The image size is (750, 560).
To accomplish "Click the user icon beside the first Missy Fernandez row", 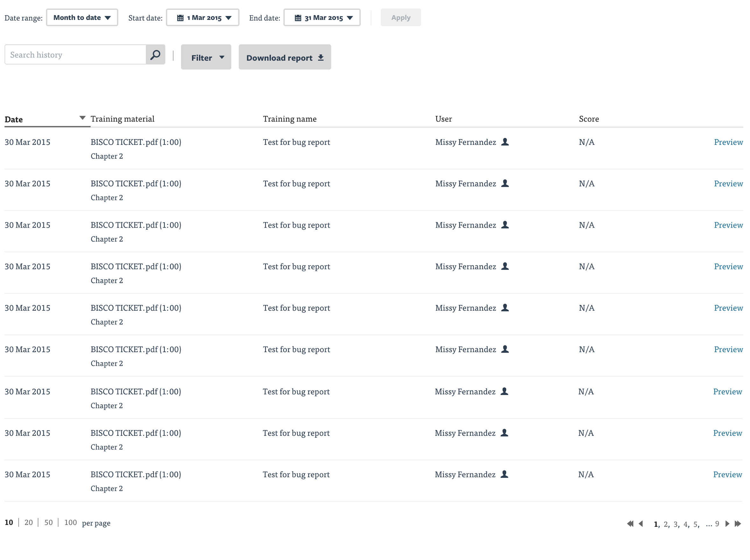I will [x=505, y=142].
